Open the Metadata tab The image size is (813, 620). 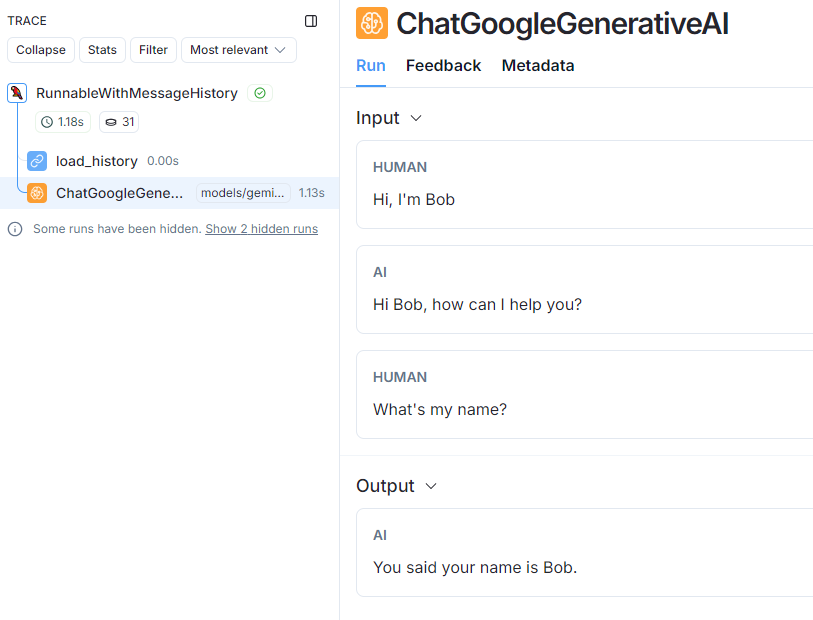[x=538, y=66]
